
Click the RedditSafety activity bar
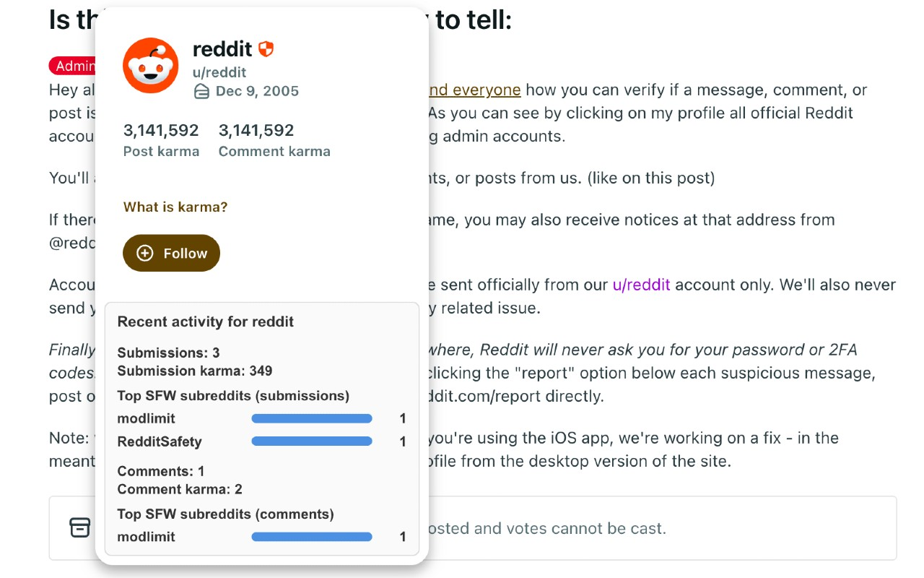coord(311,441)
